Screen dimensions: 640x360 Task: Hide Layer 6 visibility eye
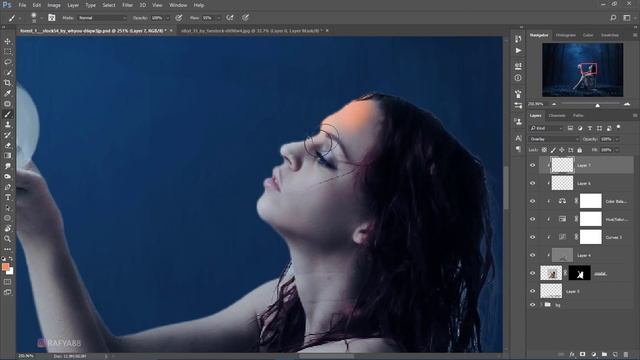tap(532, 183)
